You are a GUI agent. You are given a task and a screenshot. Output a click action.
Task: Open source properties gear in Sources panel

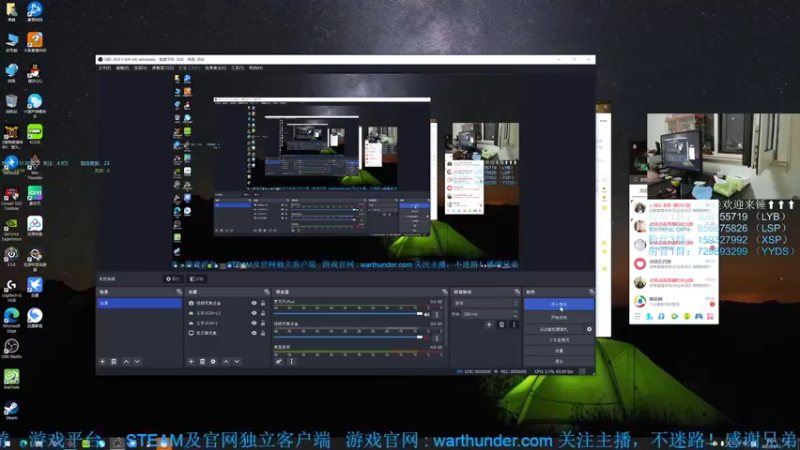click(x=213, y=361)
